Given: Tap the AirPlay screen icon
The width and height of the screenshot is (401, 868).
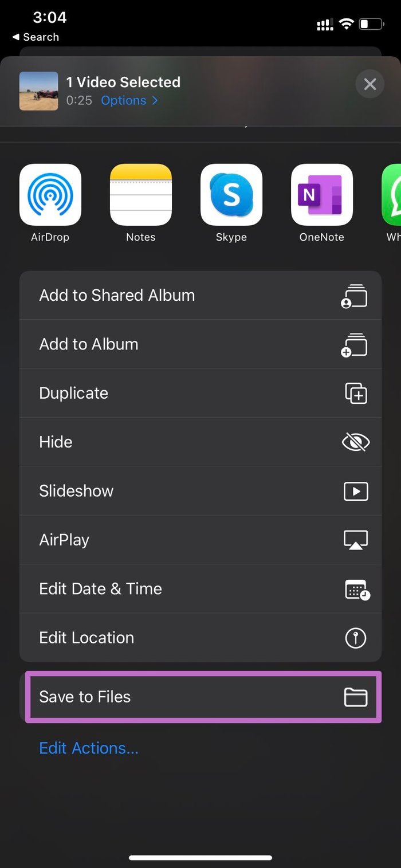Looking at the screenshot, I should click(x=356, y=540).
